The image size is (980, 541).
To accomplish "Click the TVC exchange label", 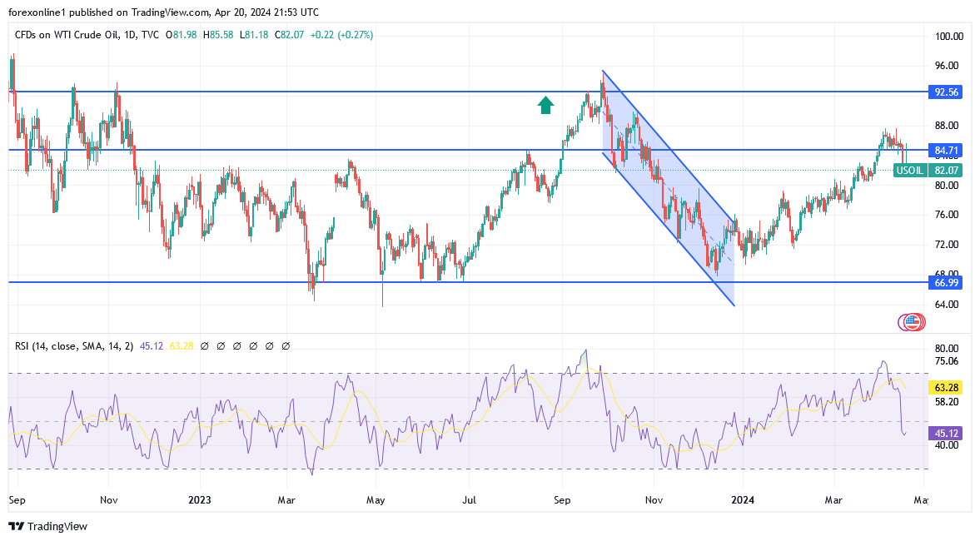I will point(150,35).
